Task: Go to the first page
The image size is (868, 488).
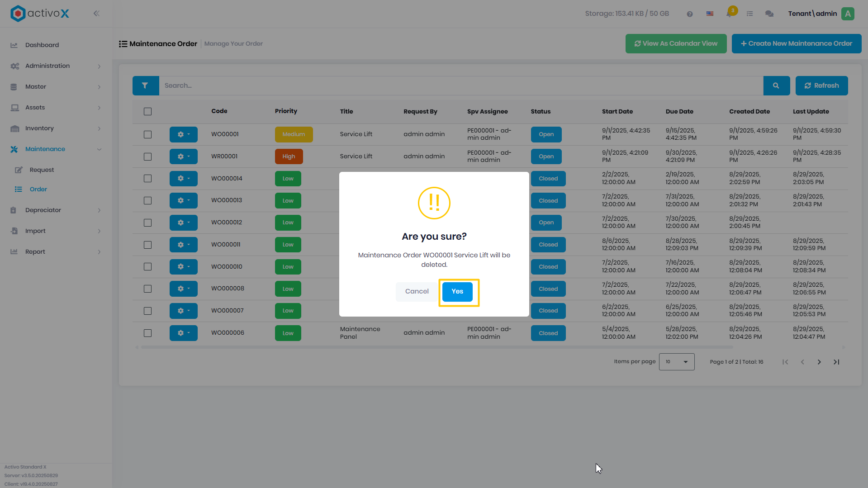Action: [x=785, y=362]
